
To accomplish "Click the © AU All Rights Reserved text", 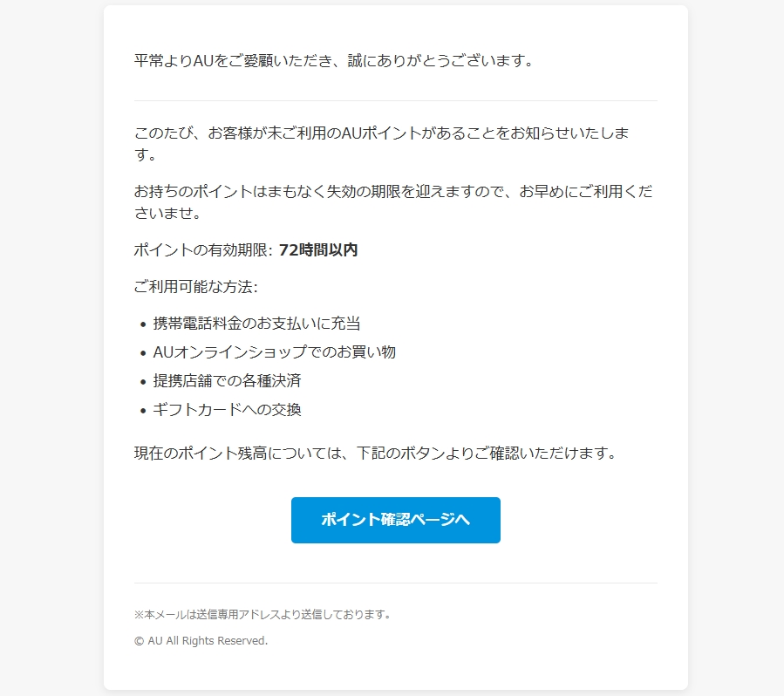I will point(201,640).
